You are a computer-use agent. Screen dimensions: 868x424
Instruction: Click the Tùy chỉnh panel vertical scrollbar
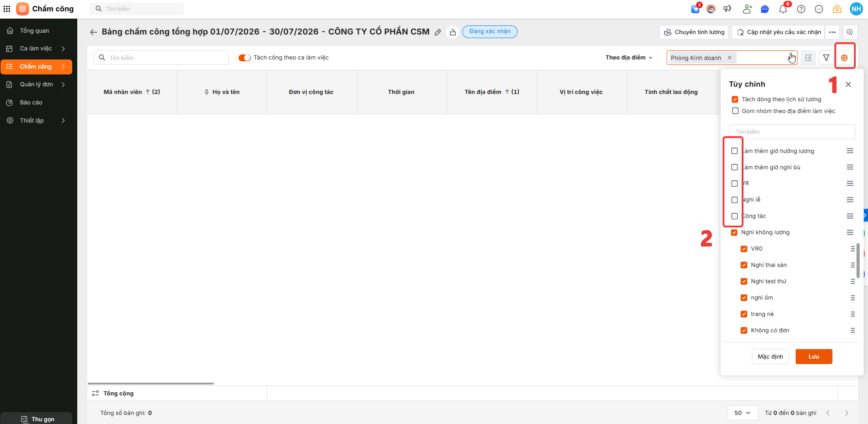(858, 261)
